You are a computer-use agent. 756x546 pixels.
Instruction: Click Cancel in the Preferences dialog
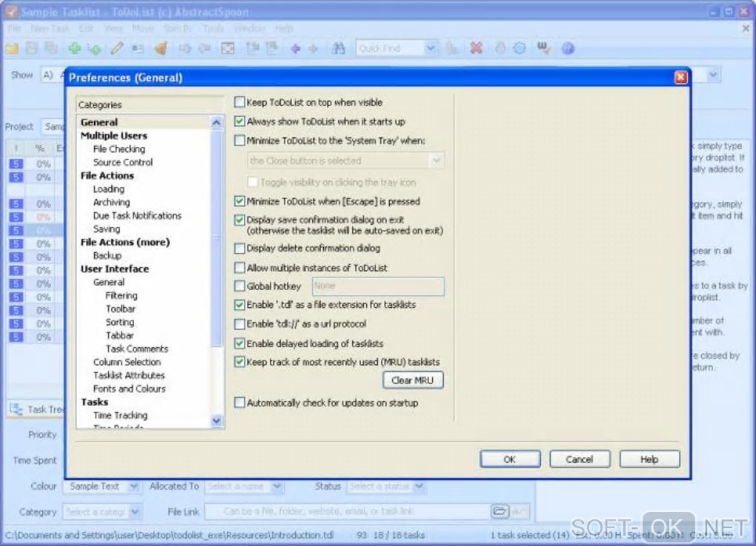(x=580, y=459)
